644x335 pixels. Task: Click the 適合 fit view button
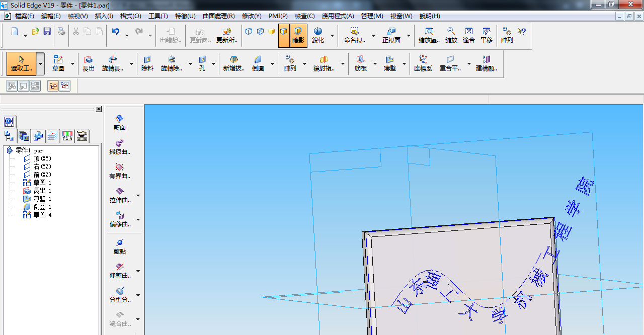click(x=468, y=35)
